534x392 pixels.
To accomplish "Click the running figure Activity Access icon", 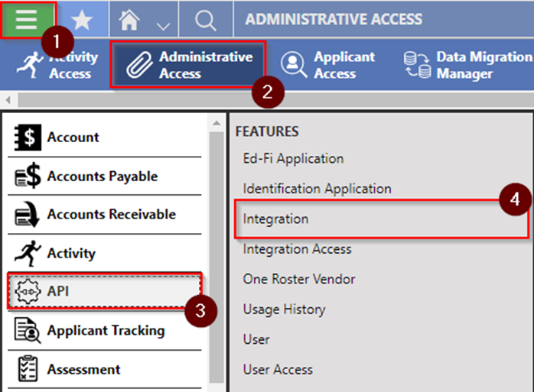I will [30, 65].
